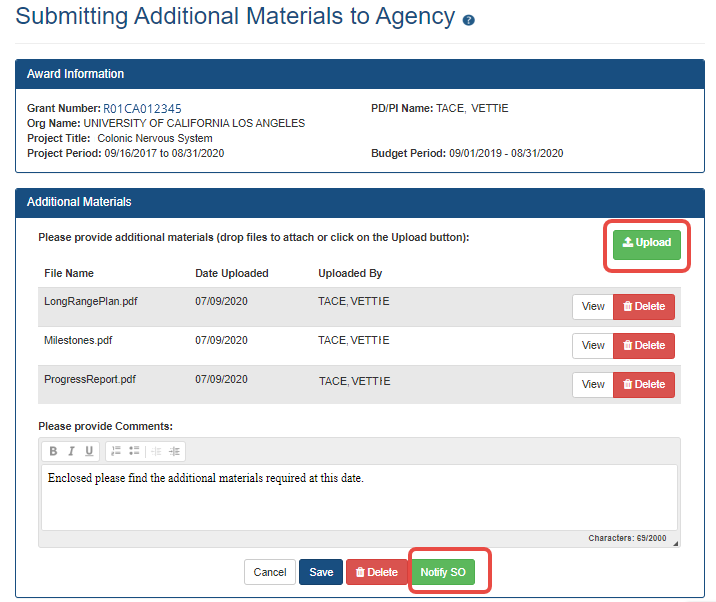Image resolution: width=716 pixels, height=602 pixels.
Task: Delete the ProgressReport.pdf file
Action: [x=643, y=384]
